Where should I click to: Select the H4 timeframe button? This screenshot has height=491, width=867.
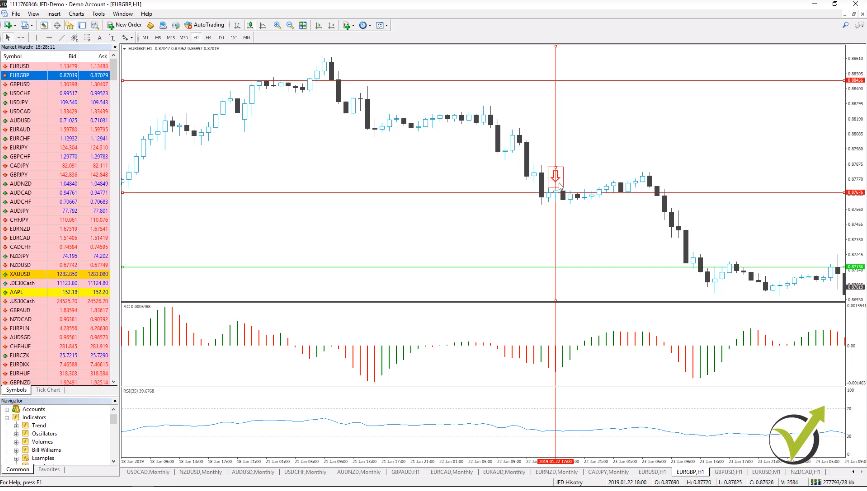[208, 38]
